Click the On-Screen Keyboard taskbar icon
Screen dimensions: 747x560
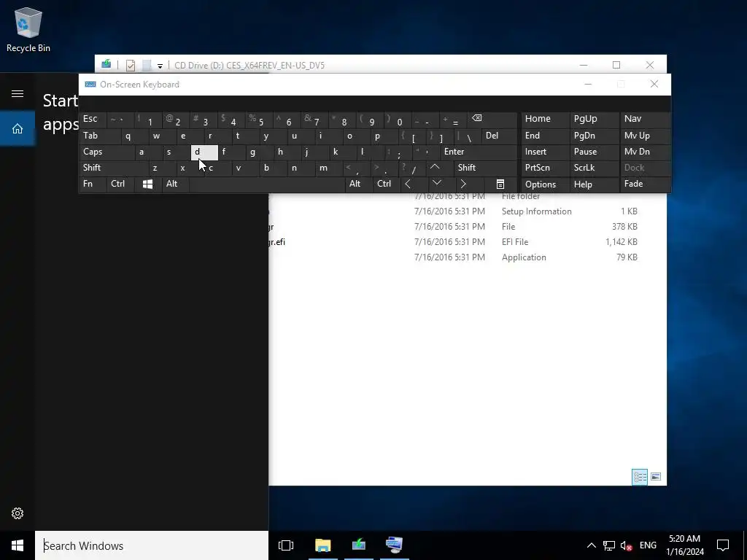[x=395, y=545]
